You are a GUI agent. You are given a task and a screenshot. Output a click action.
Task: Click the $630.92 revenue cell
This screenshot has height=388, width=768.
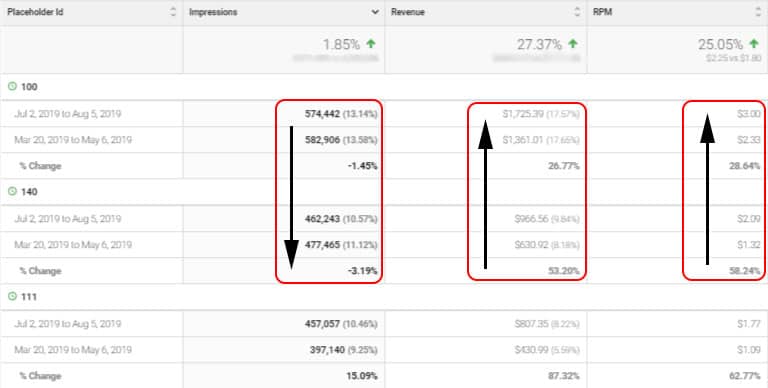coord(486,244)
